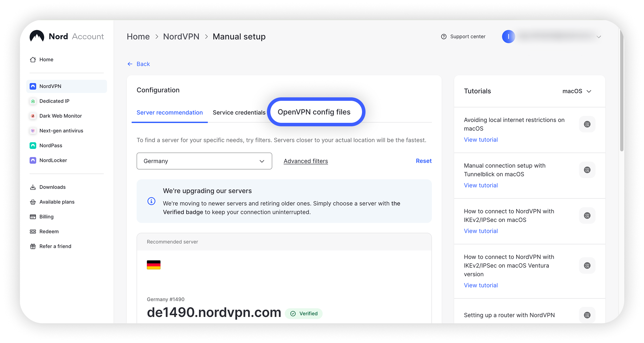Click the Advanced filters link
The width and height of the screenshot is (644, 343).
(306, 161)
